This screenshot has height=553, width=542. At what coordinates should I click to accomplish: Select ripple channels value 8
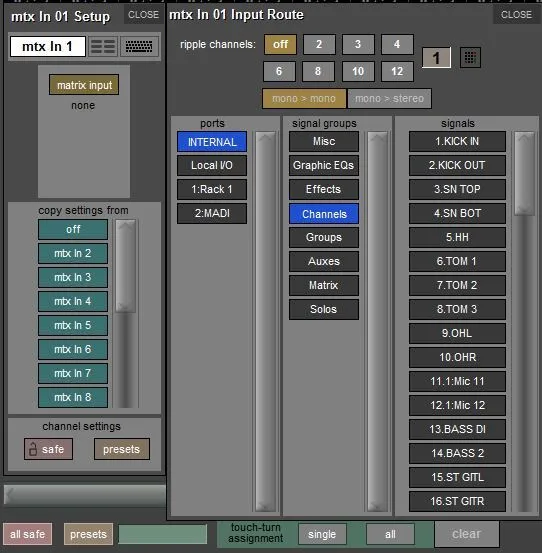point(318,71)
